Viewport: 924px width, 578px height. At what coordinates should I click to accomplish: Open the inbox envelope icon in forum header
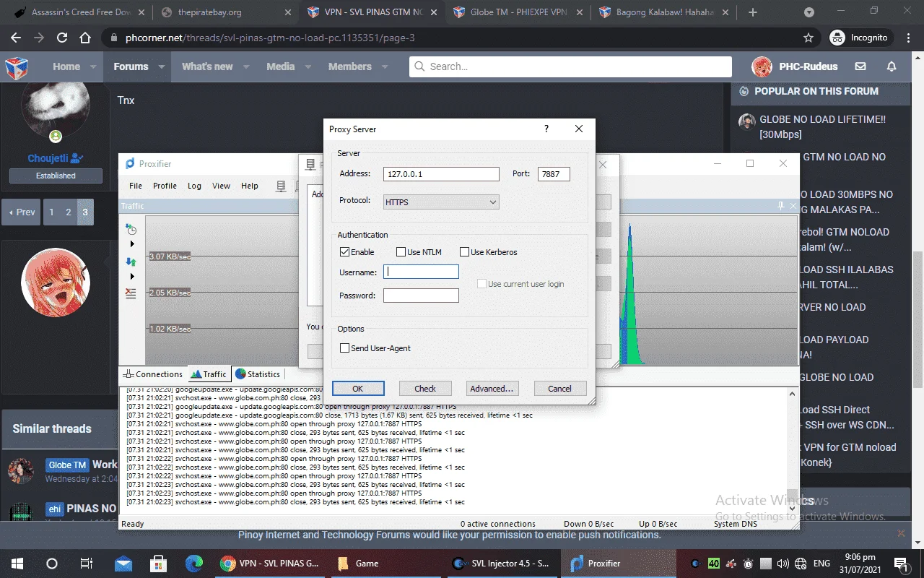pyautogui.click(x=860, y=66)
